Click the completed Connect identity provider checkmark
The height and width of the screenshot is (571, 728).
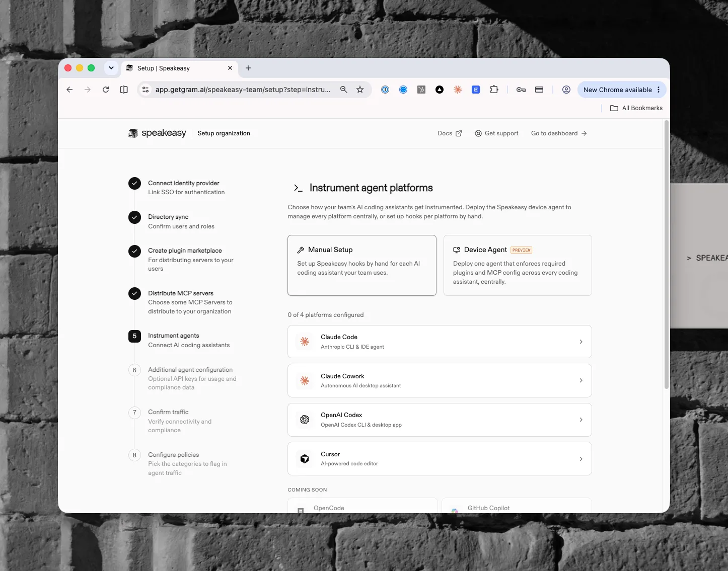[134, 183]
